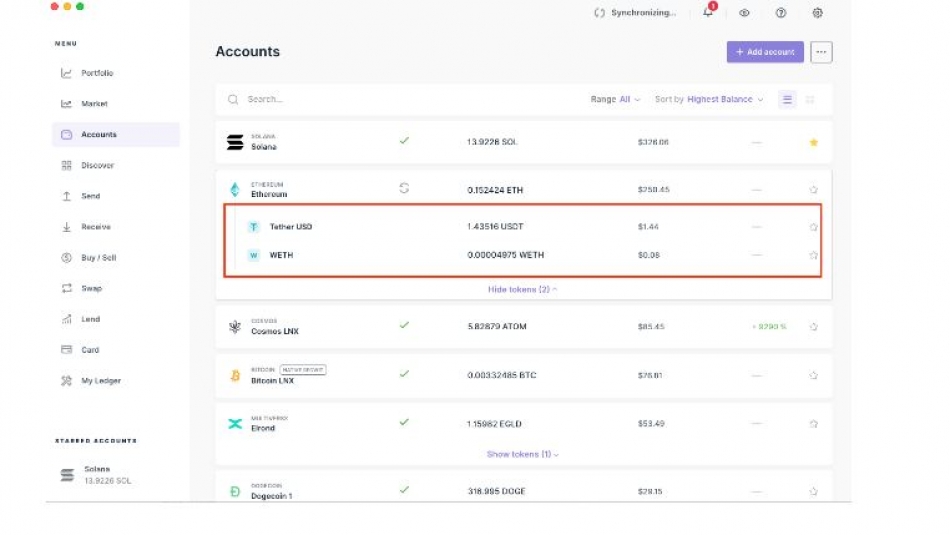This screenshot has height=535, width=950.
Task: Click the Cosmos green percentage change
Action: (x=769, y=327)
